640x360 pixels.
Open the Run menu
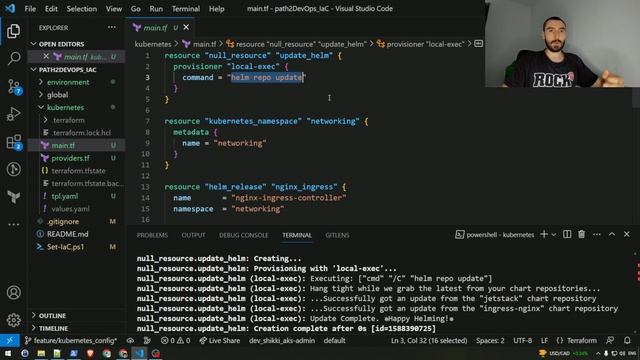156,9
